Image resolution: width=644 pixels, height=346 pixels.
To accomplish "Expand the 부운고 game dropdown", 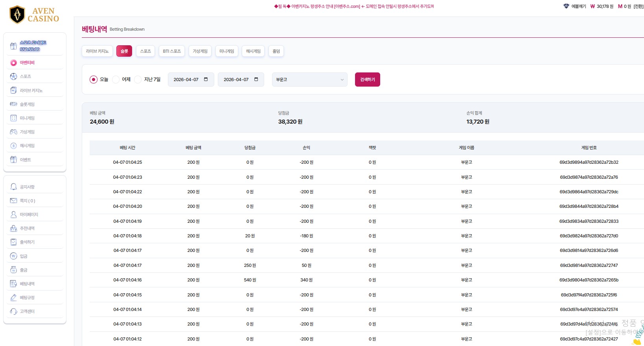I will 309,80.
